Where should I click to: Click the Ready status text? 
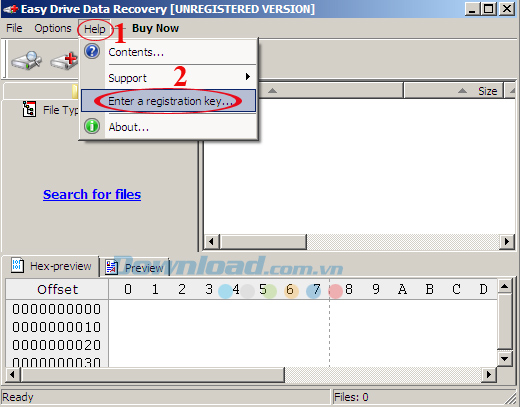click(18, 397)
